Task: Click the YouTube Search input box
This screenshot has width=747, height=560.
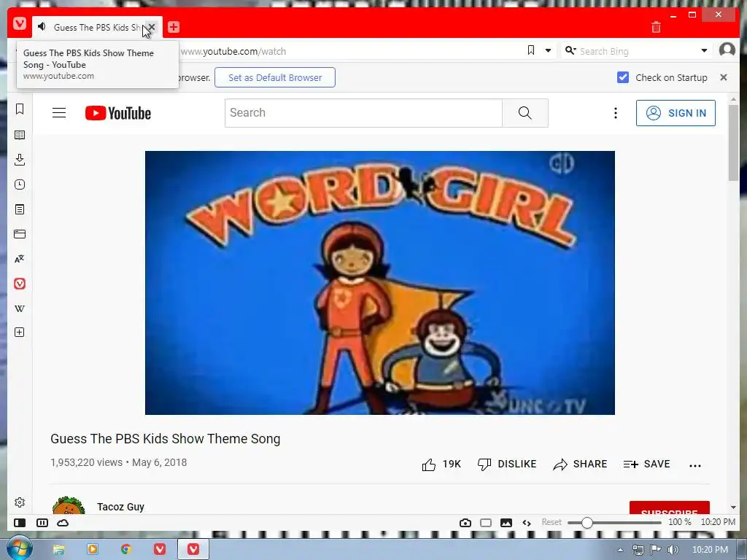Action: pyautogui.click(x=363, y=113)
